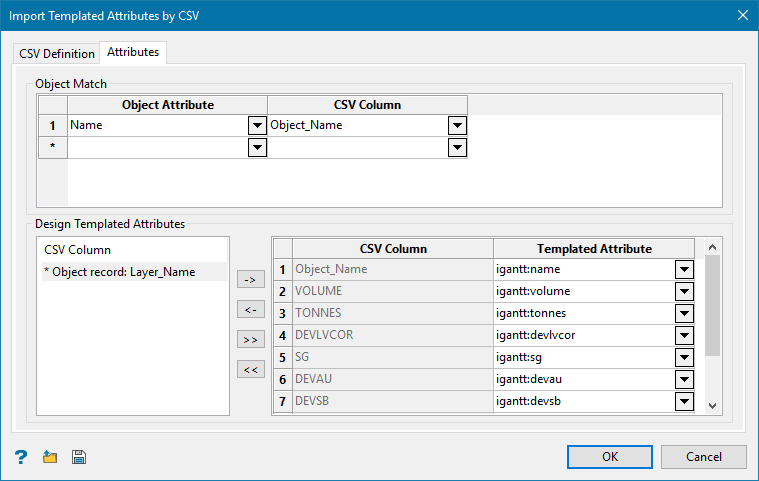Click the double left arrow remove-all button
Screen dimensions: 759x481
tap(250, 370)
